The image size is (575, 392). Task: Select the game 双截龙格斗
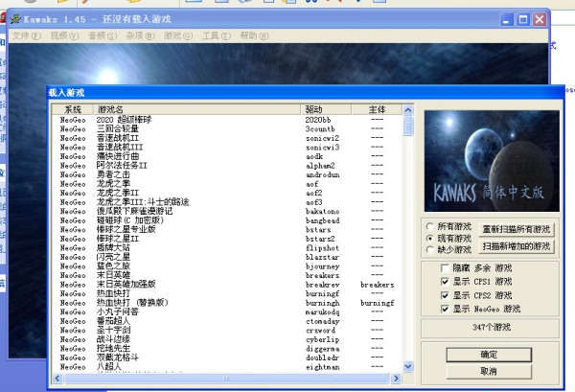point(117,357)
